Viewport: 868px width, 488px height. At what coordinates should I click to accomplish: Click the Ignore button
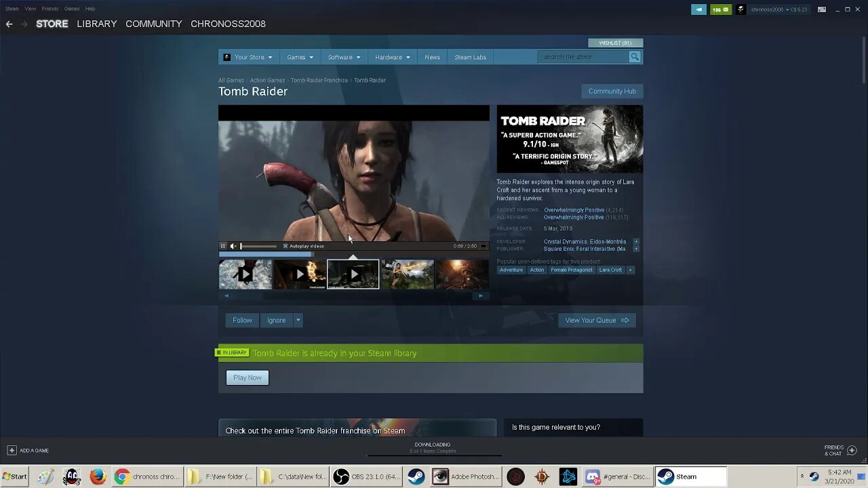(x=276, y=321)
